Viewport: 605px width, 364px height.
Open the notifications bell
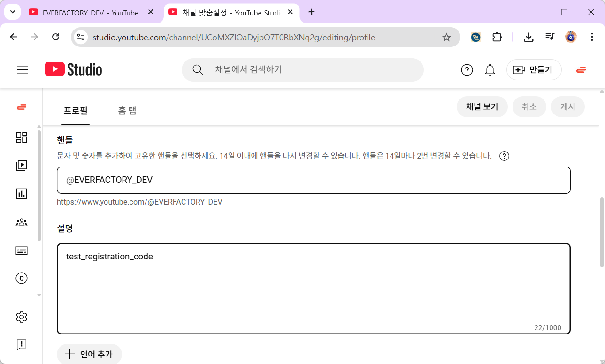click(490, 70)
